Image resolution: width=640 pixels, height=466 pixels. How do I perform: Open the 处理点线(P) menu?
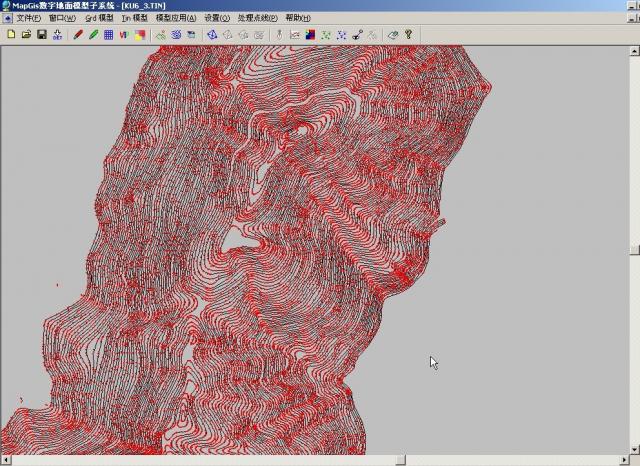[257, 18]
